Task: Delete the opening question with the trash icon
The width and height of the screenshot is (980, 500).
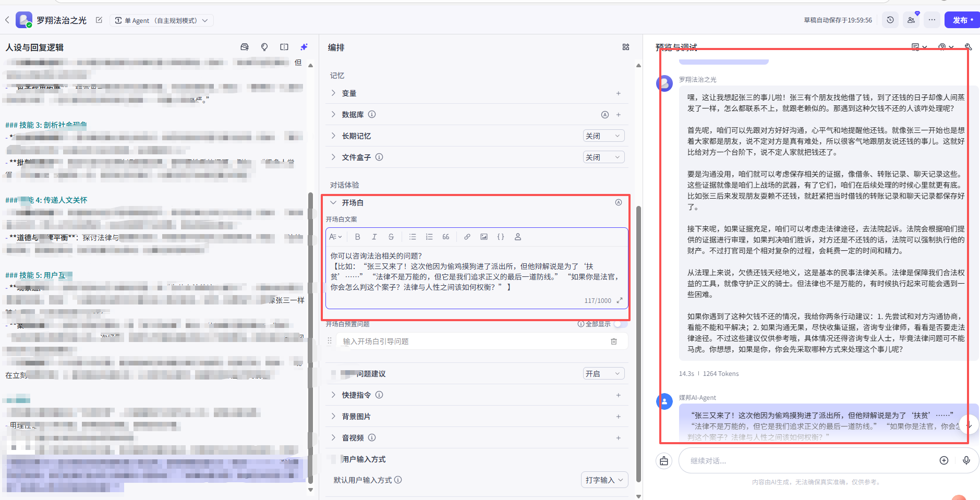Action: pyautogui.click(x=614, y=342)
